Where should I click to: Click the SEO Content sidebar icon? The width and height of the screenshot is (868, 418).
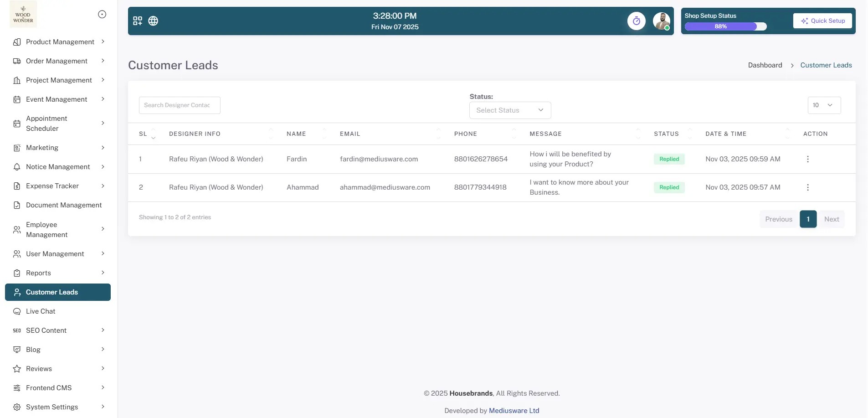pyautogui.click(x=17, y=330)
